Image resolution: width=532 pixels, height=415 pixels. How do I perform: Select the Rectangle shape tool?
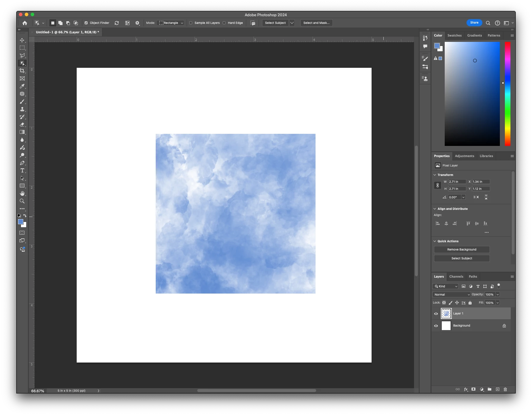22,186
